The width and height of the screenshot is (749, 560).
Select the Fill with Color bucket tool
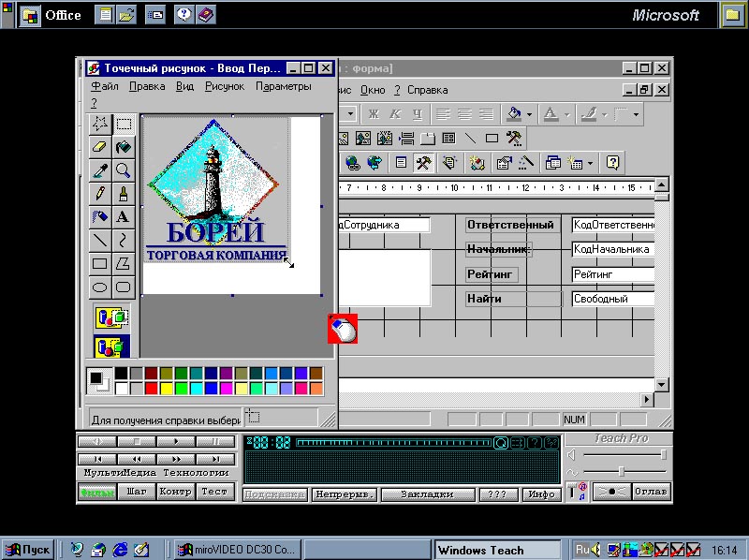(124, 147)
